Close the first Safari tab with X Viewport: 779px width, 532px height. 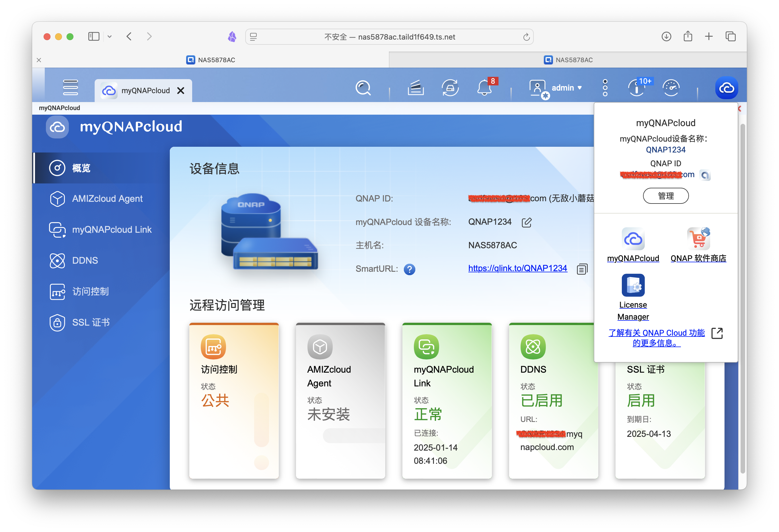tap(39, 60)
